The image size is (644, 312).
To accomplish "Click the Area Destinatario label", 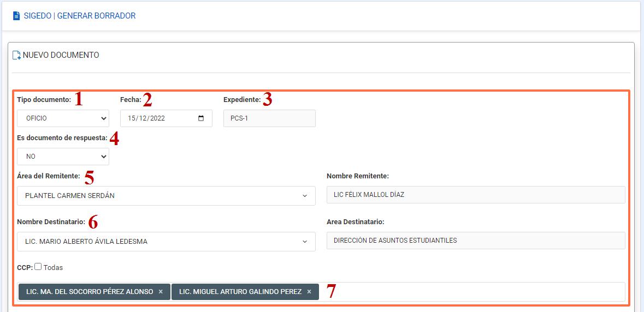I will click(355, 222).
